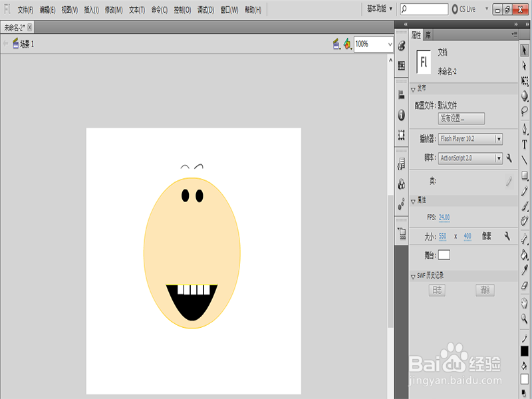
Task: Pick the Lasso tool
Action: point(525,111)
